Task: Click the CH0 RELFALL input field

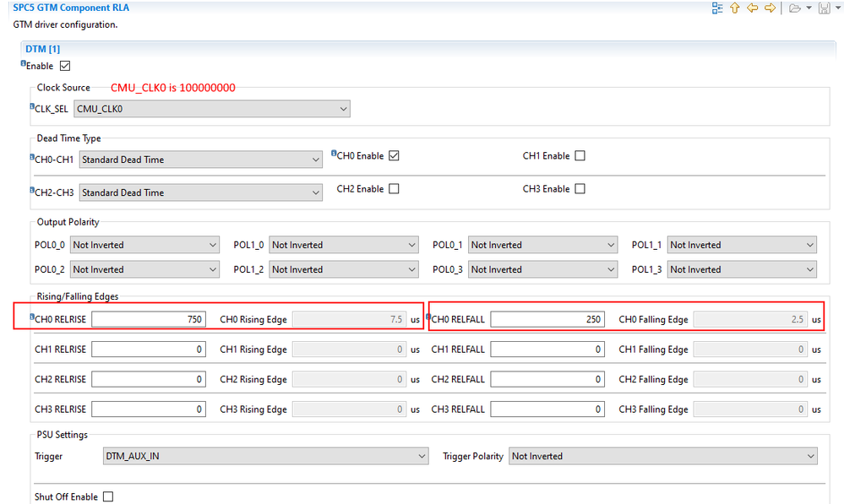Action: click(x=547, y=319)
